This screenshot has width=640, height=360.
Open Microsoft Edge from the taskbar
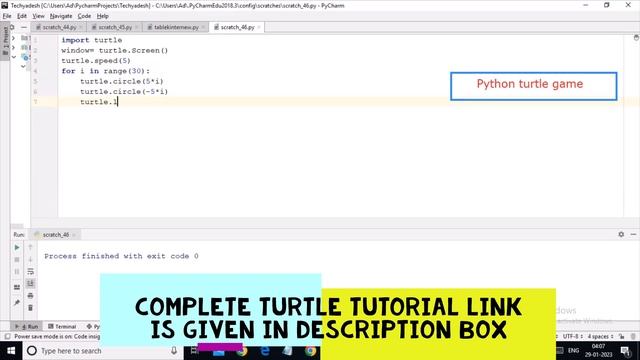264,351
